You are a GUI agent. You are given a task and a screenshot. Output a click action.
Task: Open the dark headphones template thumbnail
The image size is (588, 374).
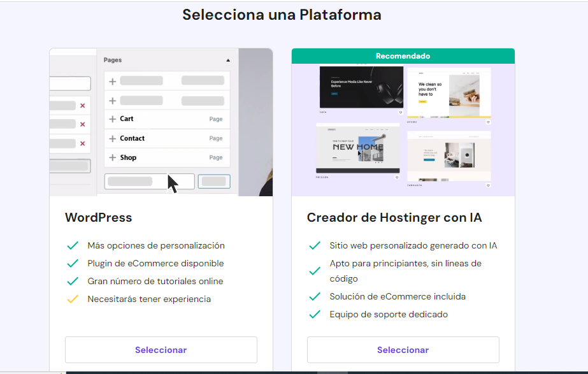tap(361, 87)
